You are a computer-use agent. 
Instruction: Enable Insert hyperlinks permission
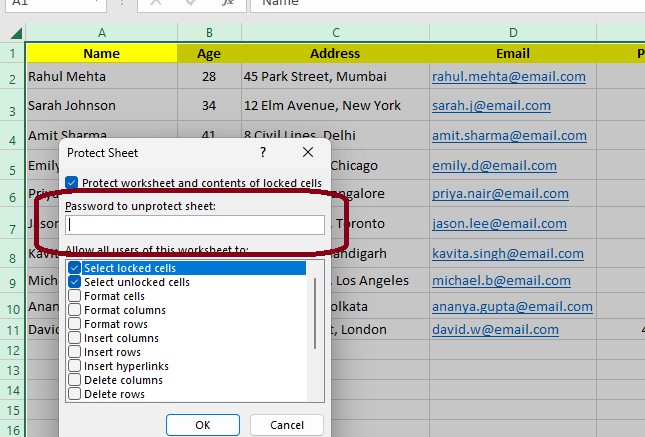pyautogui.click(x=75, y=366)
